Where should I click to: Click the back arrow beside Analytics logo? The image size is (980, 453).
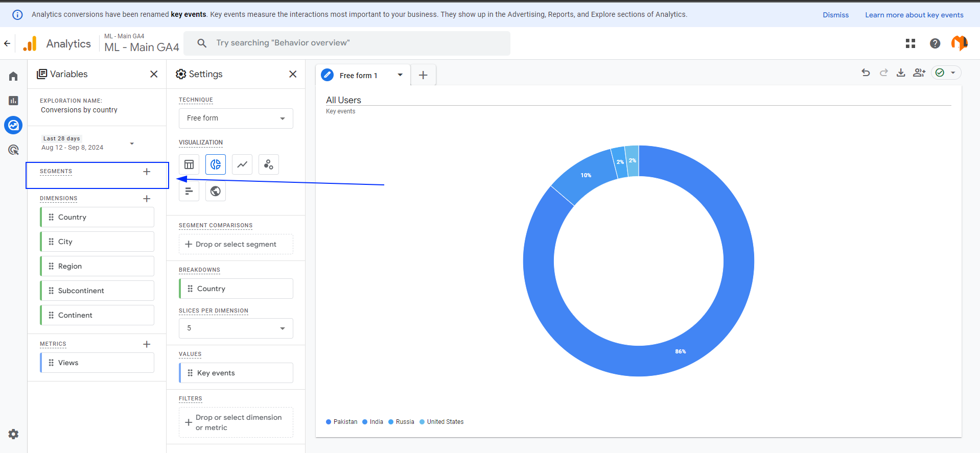pos(7,43)
